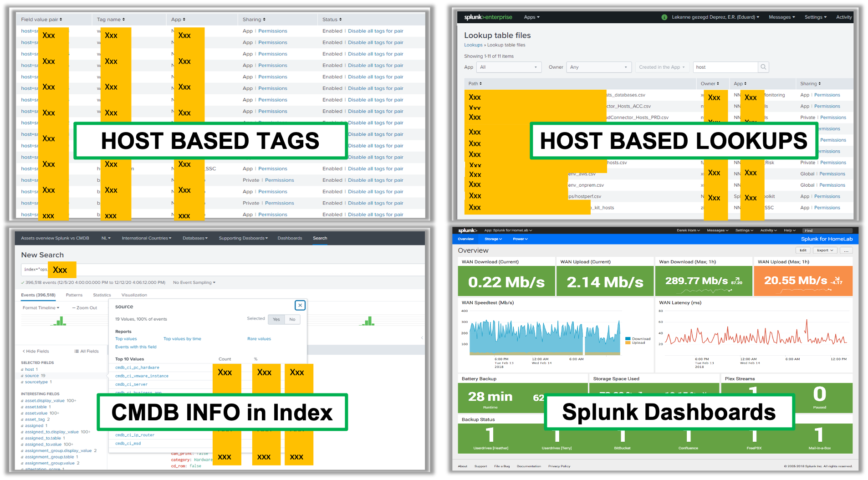Click the WAN Download (Current) 0.22 Mb/s panel

coord(506,281)
